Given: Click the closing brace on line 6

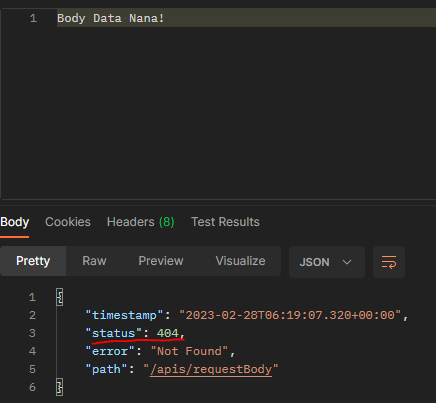Looking at the screenshot, I should click(59, 387).
